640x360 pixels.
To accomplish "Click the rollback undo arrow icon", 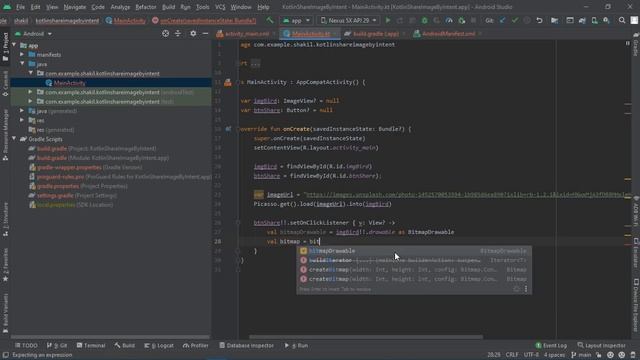I will tap(539, 20).
